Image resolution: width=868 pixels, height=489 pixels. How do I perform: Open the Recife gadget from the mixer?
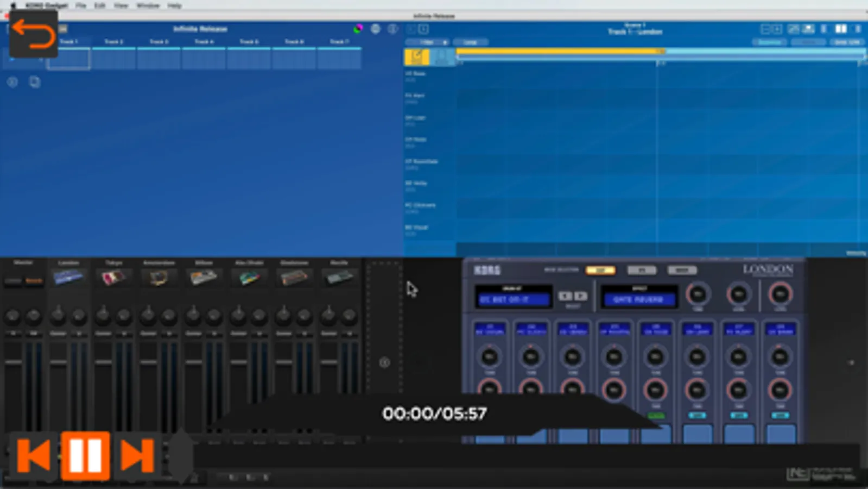click(339, 278)
